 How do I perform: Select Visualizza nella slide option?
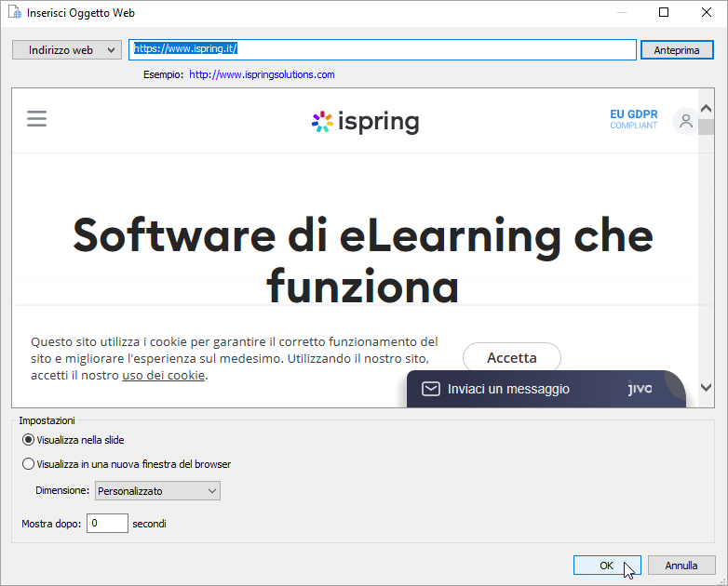point(29,440)
